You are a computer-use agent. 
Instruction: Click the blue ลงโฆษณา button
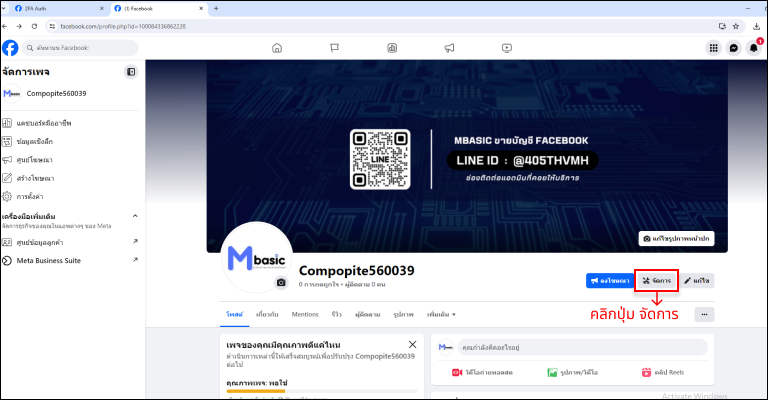(610, 281)
